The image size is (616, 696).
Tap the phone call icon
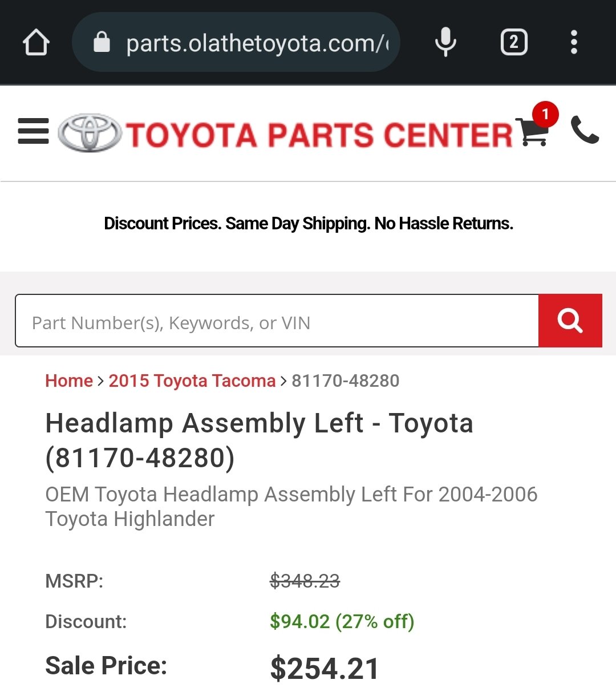[585, 130]
